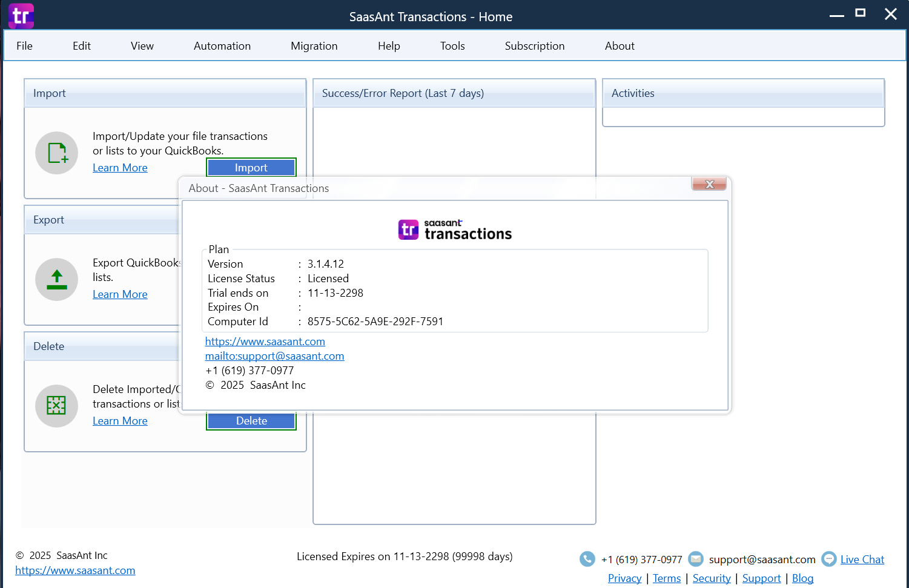This screenshot has height=588, width=909.
Task: Open the Subscription menu
Action: coord(535,46)
